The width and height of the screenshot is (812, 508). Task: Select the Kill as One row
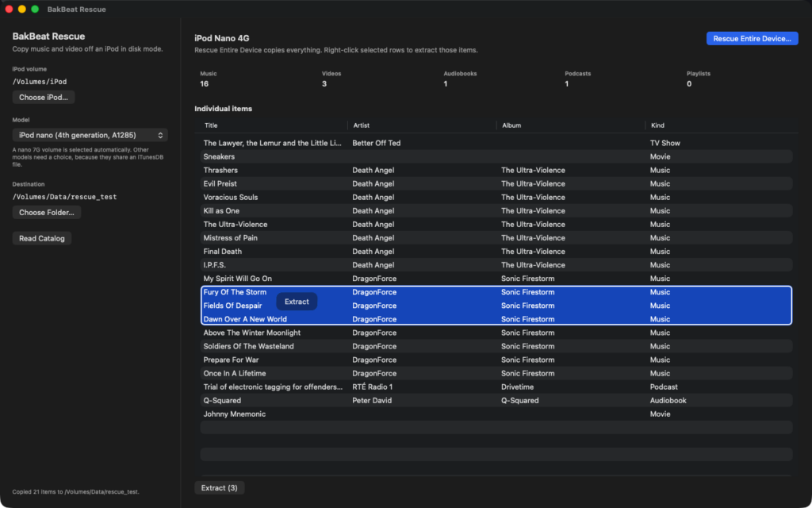496,210
